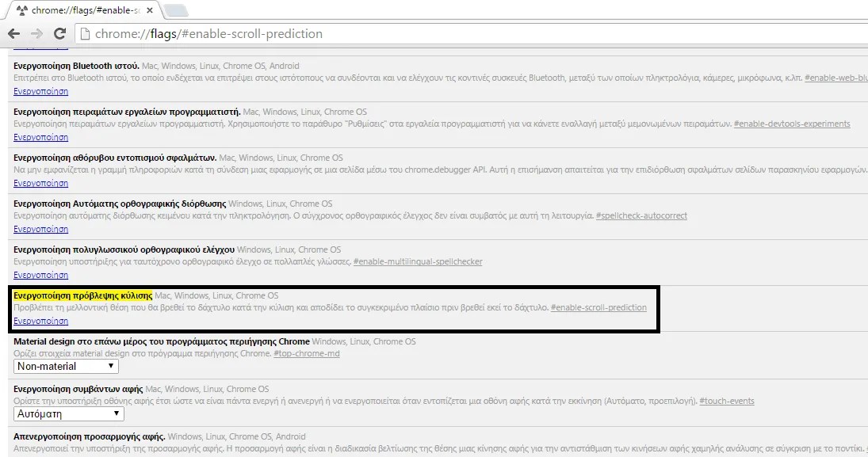Select the chrome://flags browser tab
The height and width of the screenshot is (457, 868).
(x=83, y=10)
